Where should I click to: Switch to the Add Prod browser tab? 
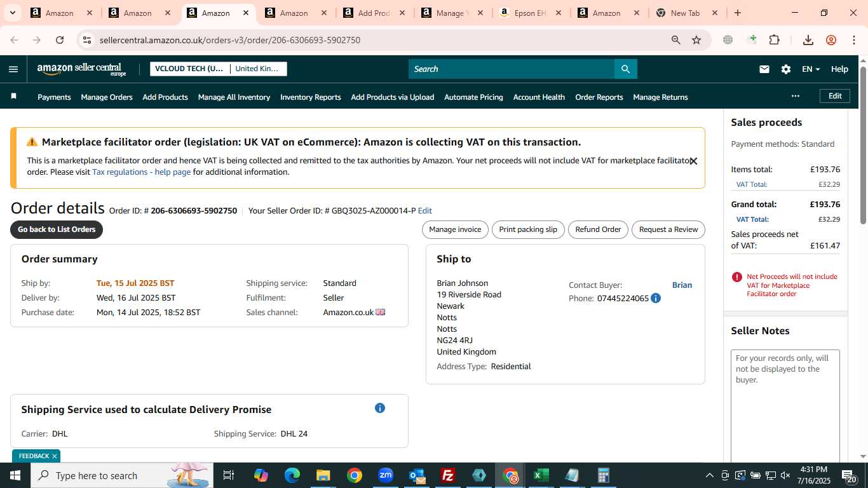[x=374, y=13]
